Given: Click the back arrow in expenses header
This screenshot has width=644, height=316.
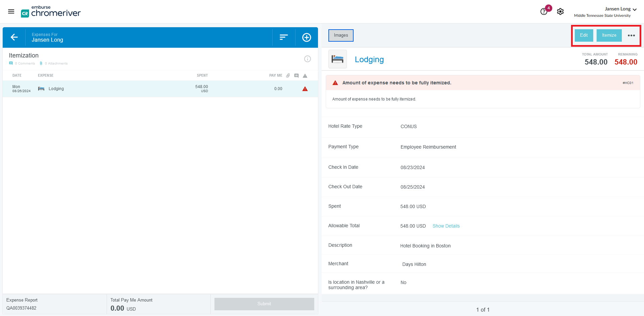Looking at the screenshot, I should [14, 37].
